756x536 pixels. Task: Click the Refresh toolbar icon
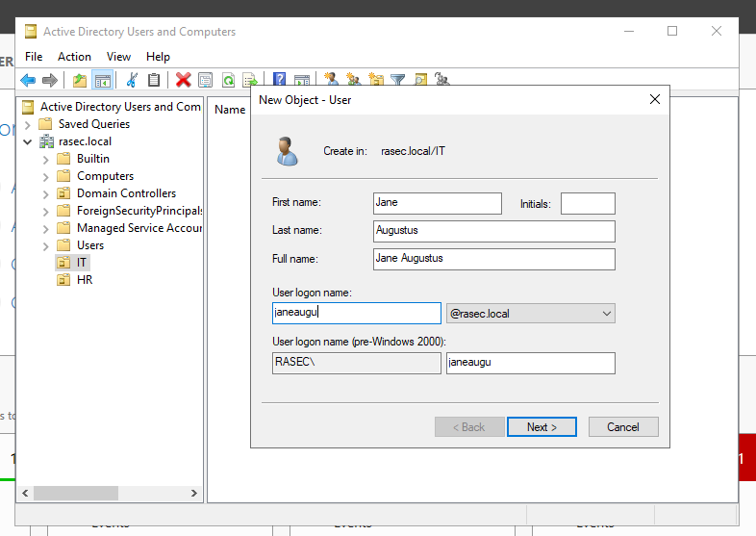229,80
